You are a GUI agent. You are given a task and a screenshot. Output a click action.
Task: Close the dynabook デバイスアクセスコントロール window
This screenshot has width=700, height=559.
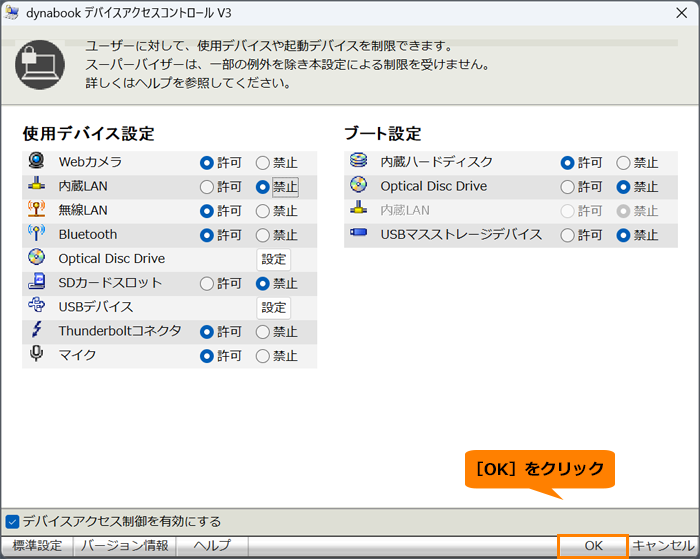coord(681,13)
